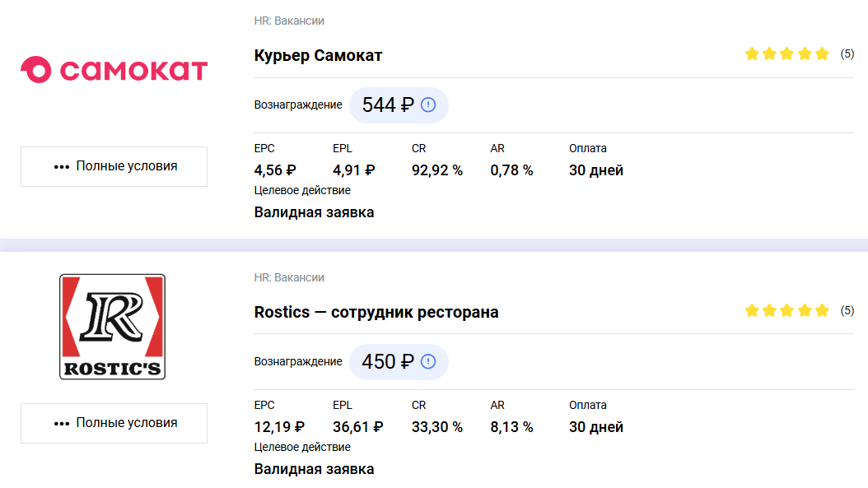
Task: Click the EPC value 4,56 ₽
Action: pyautogui.click(x=275, y=170)
